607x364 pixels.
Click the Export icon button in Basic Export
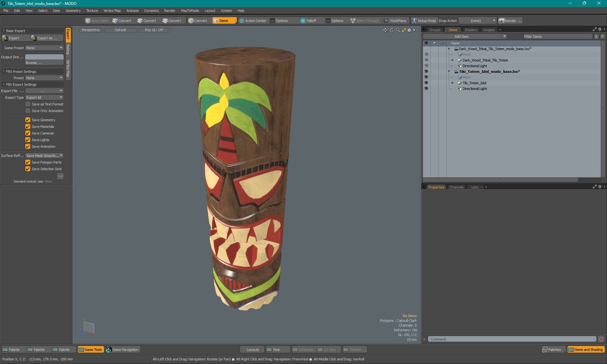(x=5, y=38)
